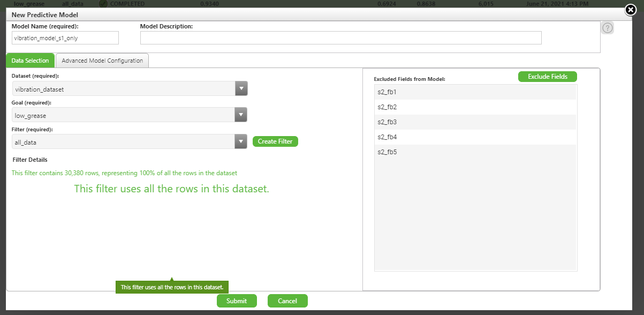Cancel the New Predictive Model dialog
This screenshot has height=315, width=644.
287,301
